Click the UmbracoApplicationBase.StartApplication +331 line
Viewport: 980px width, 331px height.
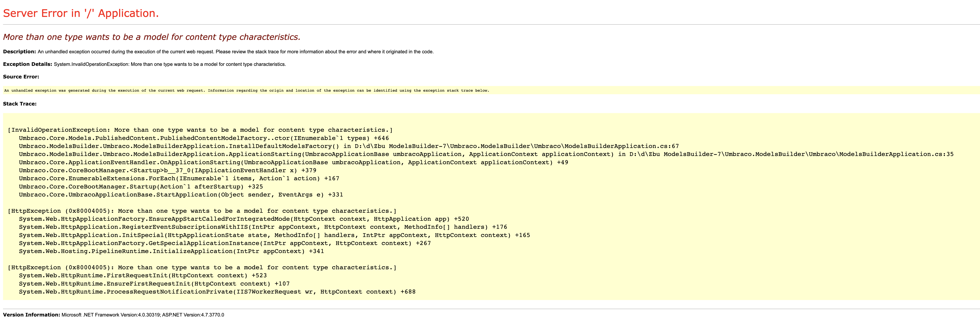click(x=181, y=195)
